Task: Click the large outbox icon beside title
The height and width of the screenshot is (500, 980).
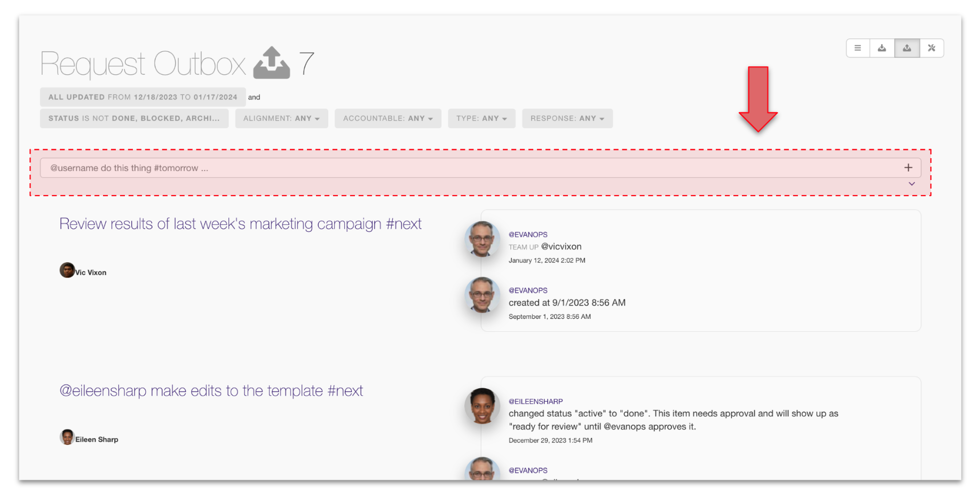Action: pyautogui.click(x=271, y=64)
